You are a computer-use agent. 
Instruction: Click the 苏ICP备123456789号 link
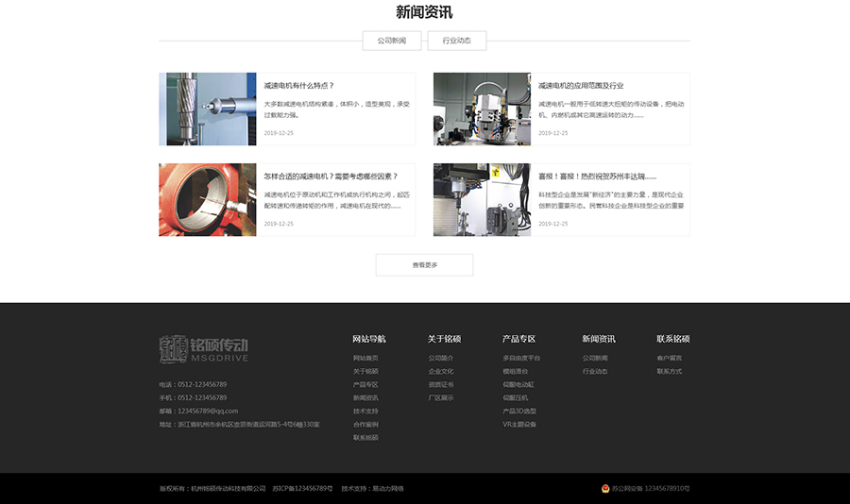click(302, 488)
